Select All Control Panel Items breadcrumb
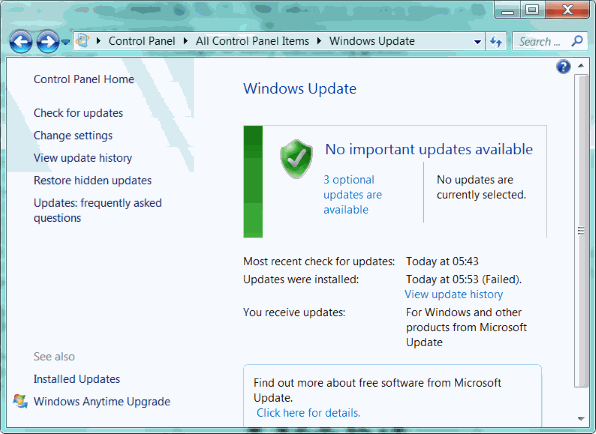The image size is (596, 434). [252, 41]
